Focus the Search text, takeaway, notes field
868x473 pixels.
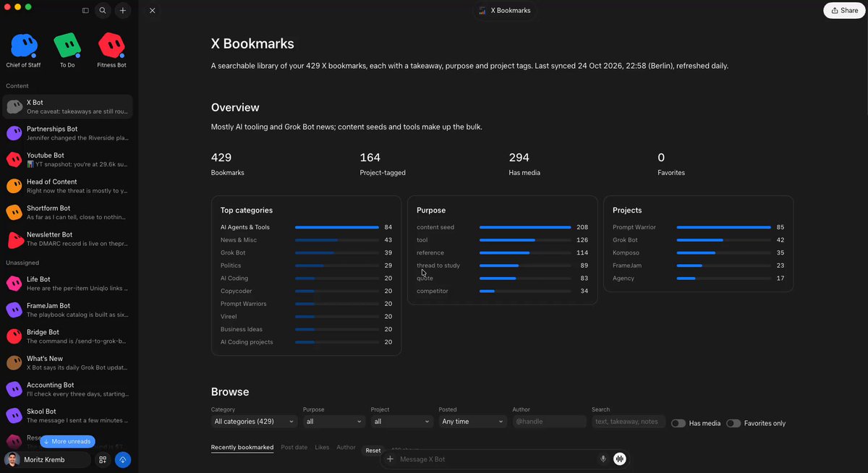628,422
